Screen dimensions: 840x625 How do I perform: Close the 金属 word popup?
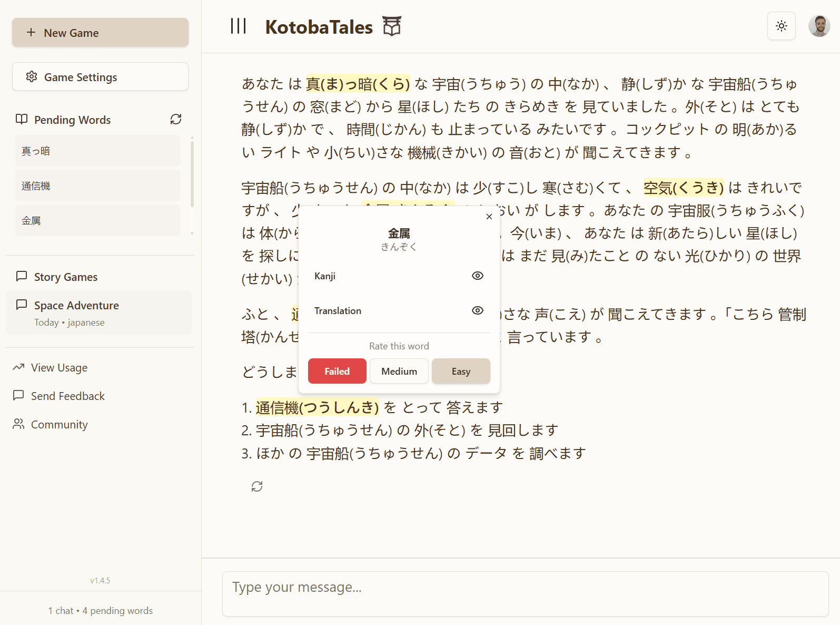(x=489, y=217)
